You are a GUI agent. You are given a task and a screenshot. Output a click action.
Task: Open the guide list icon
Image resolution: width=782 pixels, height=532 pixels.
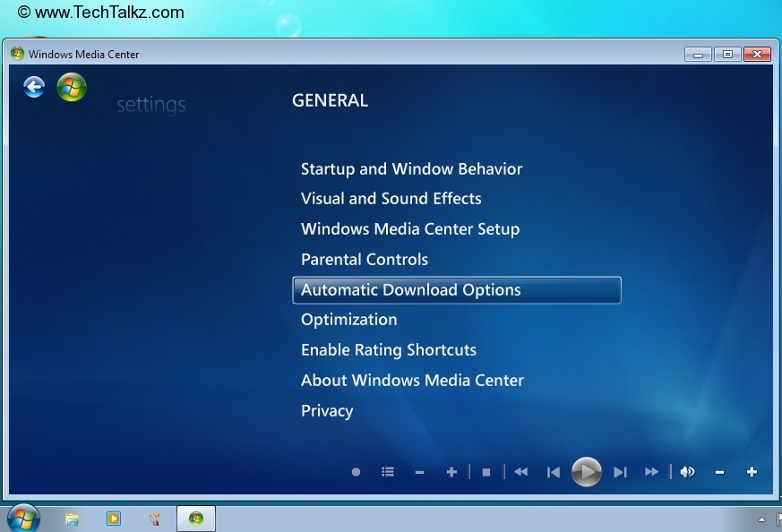(388, 471)
